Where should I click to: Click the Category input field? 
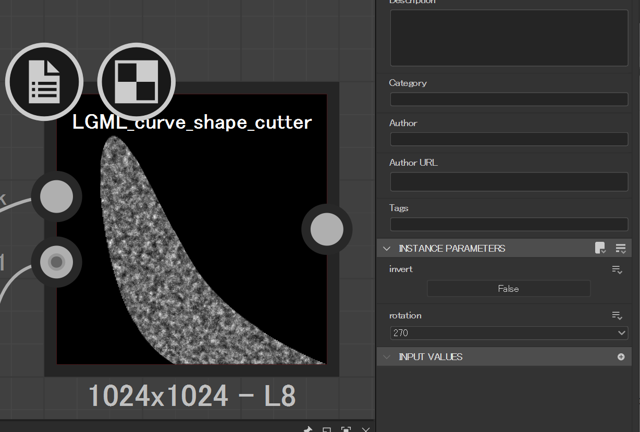[508, 99]
